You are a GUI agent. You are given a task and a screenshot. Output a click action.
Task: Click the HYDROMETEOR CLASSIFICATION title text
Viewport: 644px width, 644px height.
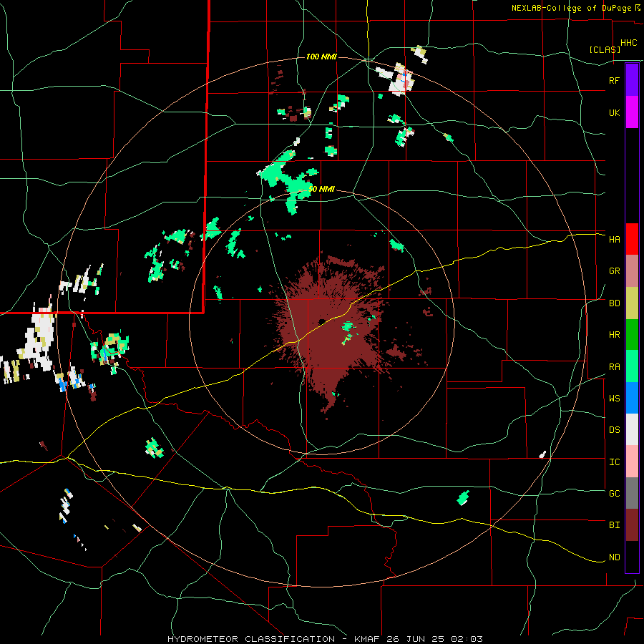point(250,639)
